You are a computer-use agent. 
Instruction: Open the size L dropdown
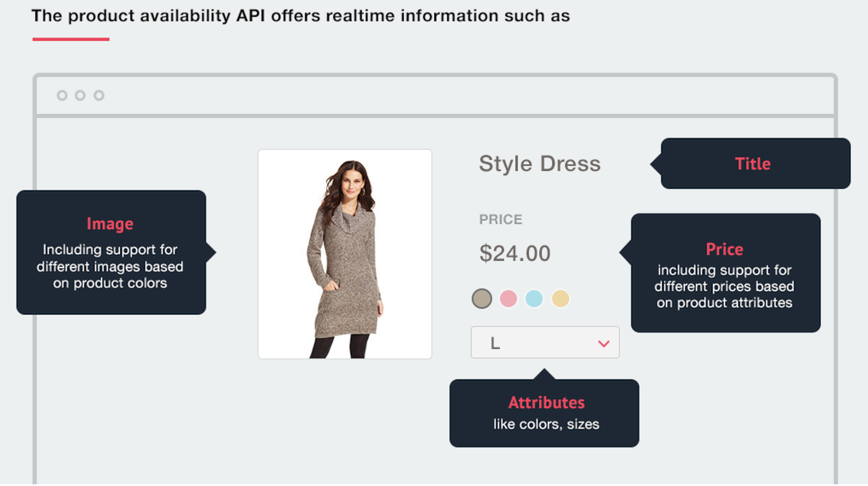point(545,342)
